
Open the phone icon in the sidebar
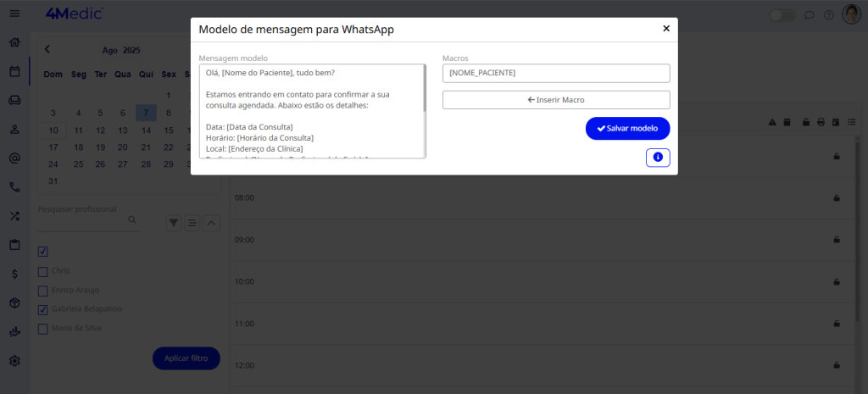15,187
